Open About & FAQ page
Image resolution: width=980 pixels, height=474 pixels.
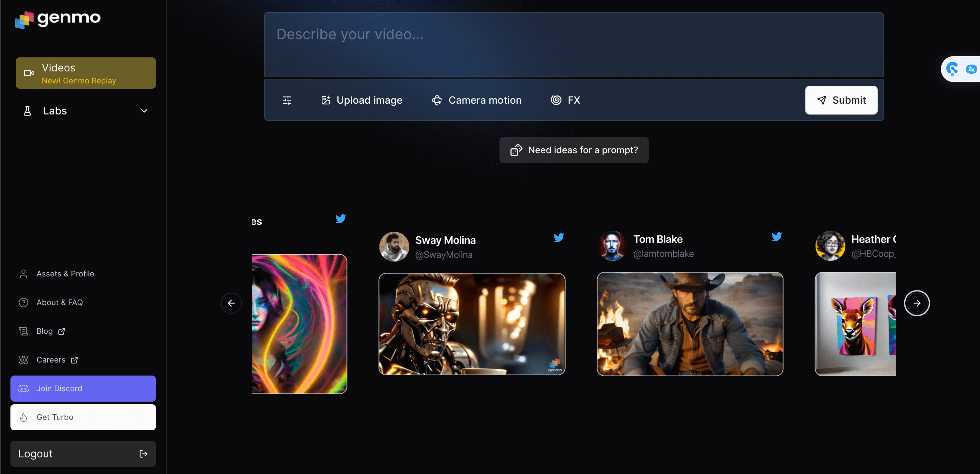click(x=59, y=302)
